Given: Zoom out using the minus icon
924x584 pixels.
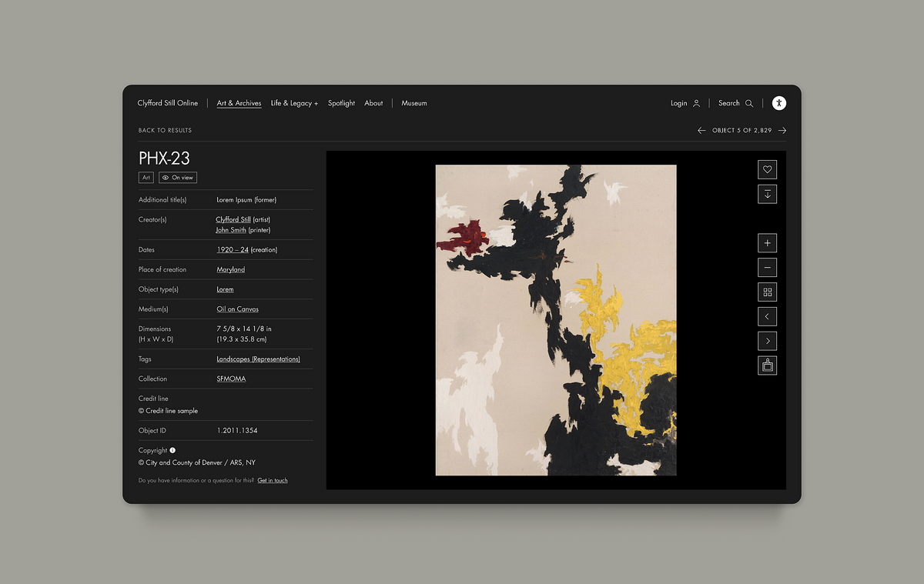Looking at the screenshot, I should [x=767, y=267].
